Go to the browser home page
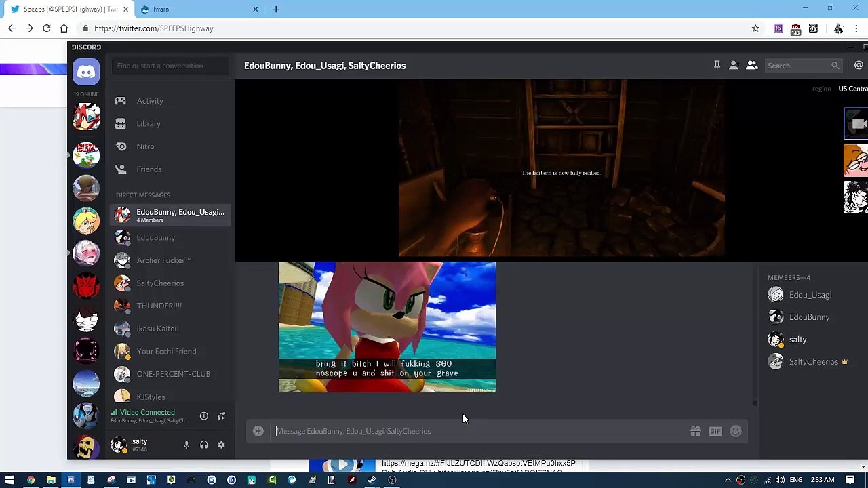The width and height of the screenshot is (868, 488). coord(64,28)
